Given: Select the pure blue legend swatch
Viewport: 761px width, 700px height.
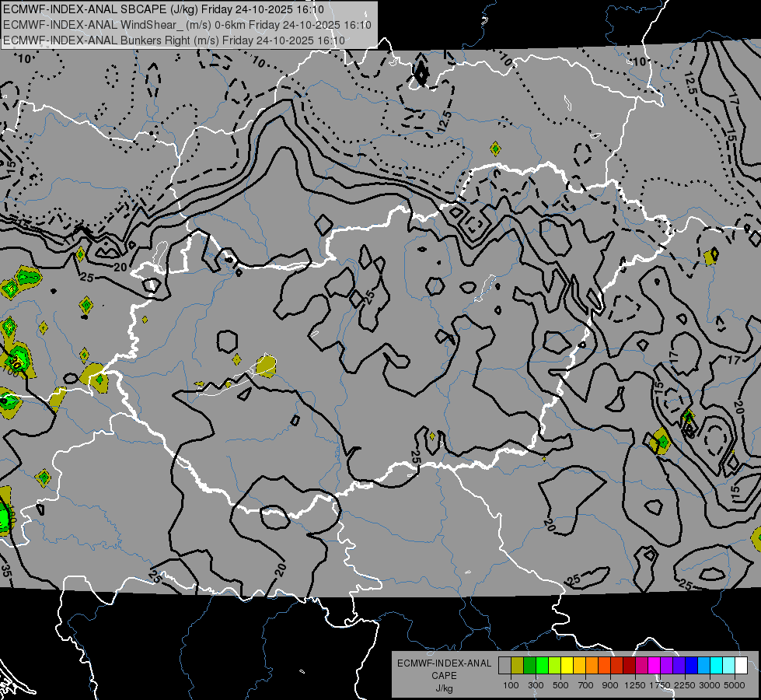Looking at the screenshot, I should coord(692,666).
